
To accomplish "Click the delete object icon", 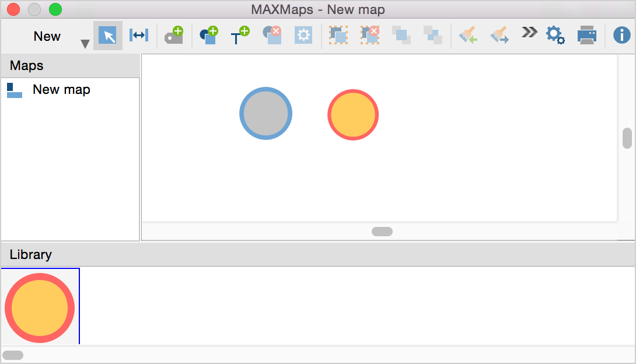I will [272, 35].
